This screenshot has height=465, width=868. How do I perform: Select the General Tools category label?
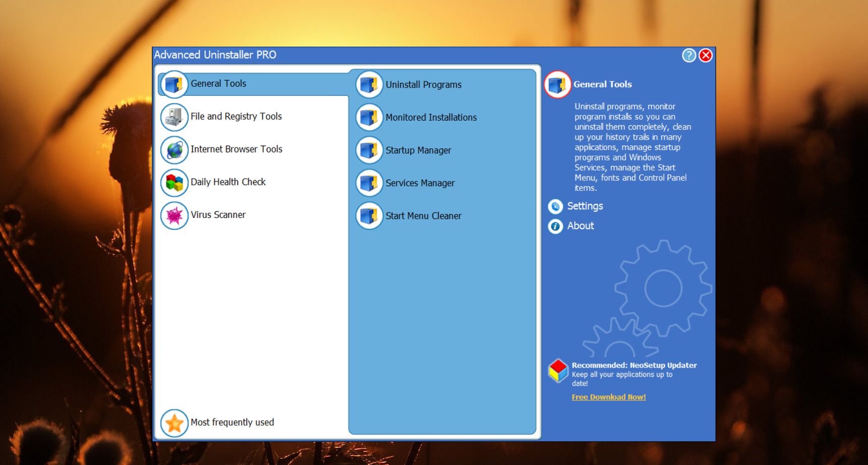click(219, 84)
